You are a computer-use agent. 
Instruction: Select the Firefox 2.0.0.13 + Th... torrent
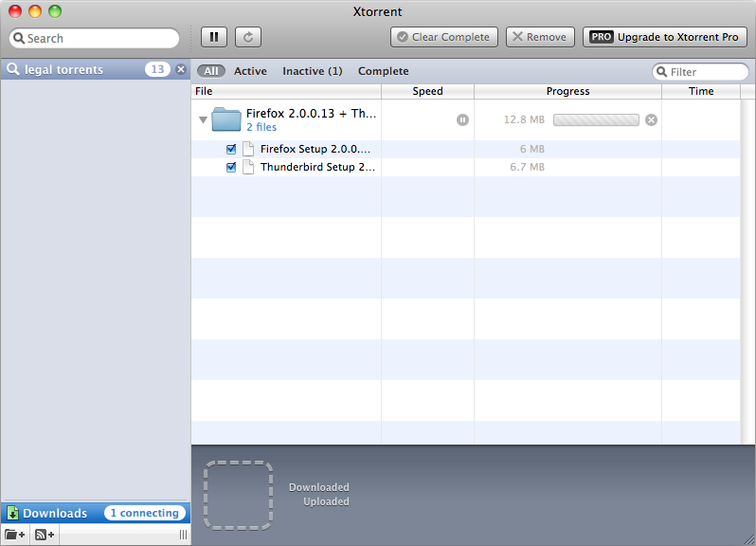(311, 114)
